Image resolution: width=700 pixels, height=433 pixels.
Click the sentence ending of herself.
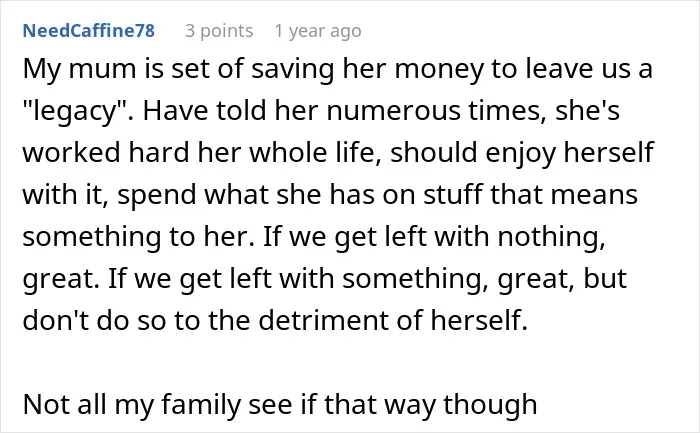click(275, 321)
